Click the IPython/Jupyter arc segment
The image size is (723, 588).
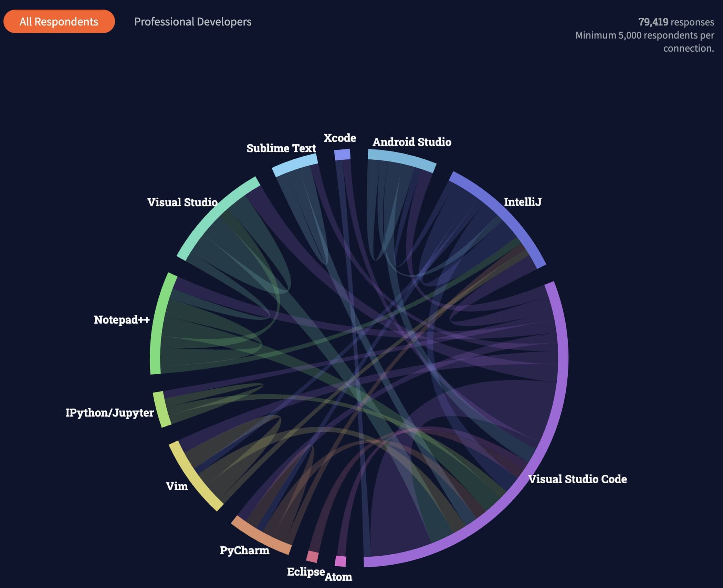(161, 409)
